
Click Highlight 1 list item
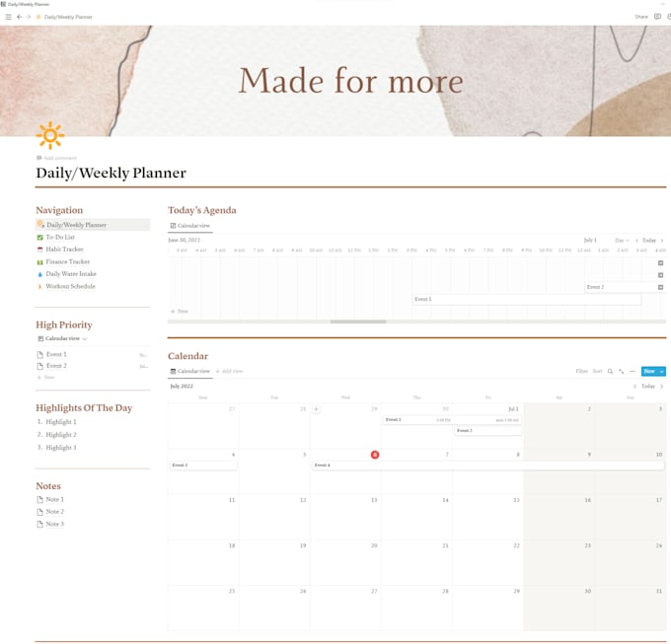click(61, 422)
